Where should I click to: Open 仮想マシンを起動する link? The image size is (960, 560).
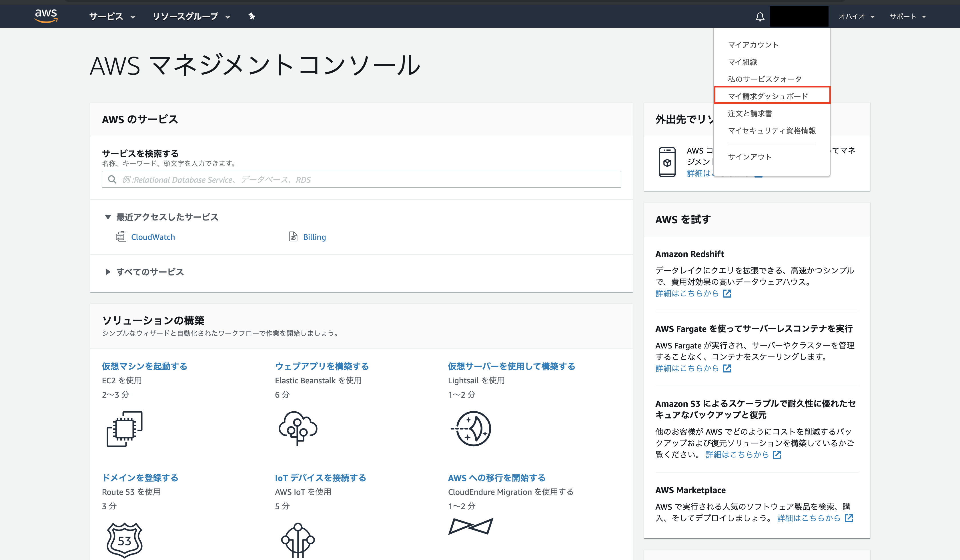[144, 366]
